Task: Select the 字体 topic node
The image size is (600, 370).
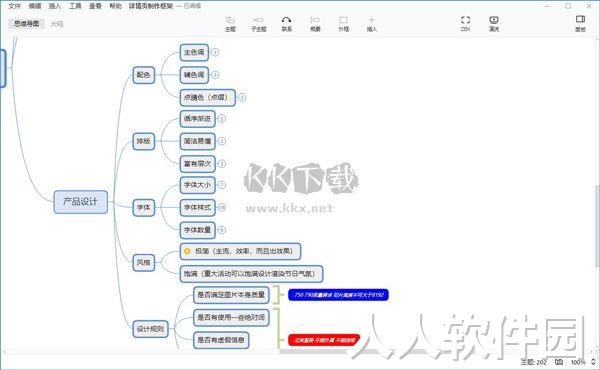Action: 143,207
